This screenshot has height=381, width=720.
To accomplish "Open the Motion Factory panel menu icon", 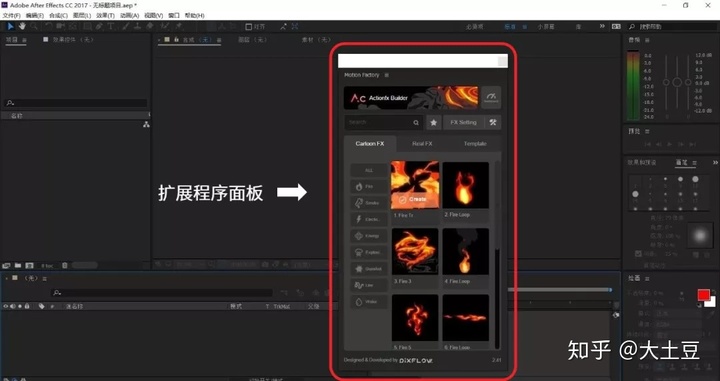I will click(387, 75).
